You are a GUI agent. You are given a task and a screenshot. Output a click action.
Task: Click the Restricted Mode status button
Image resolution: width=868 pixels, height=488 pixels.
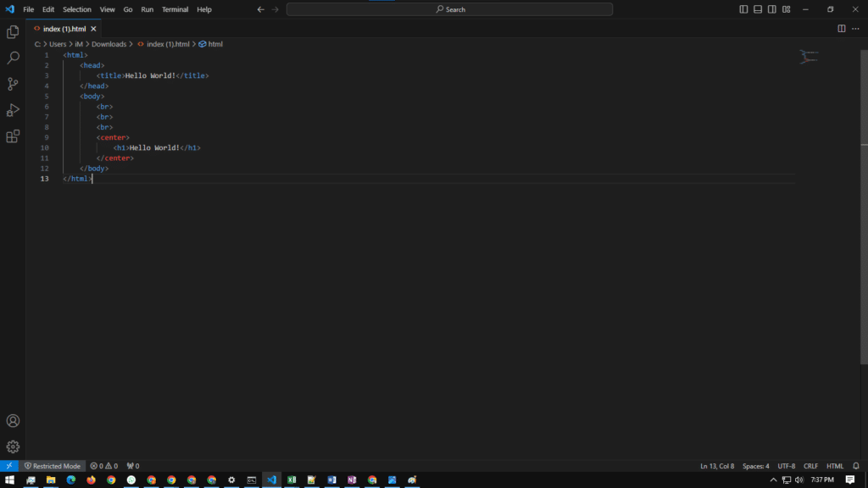pos(52,466)
